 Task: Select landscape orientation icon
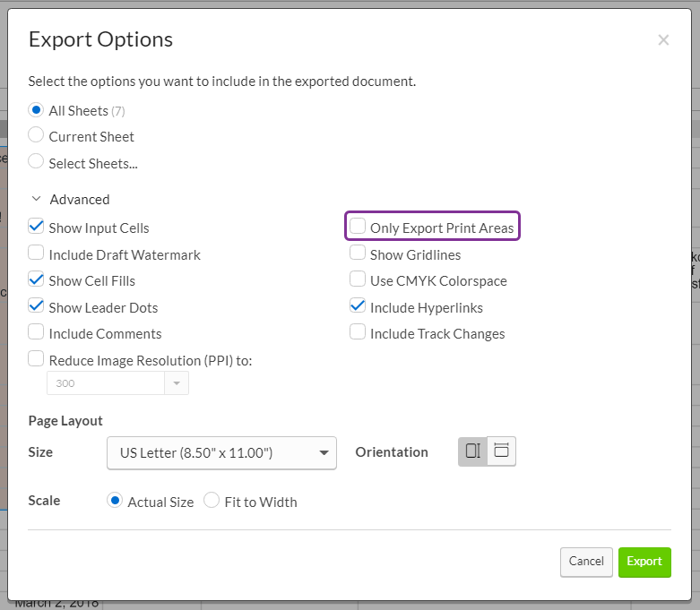coord(502,451)
